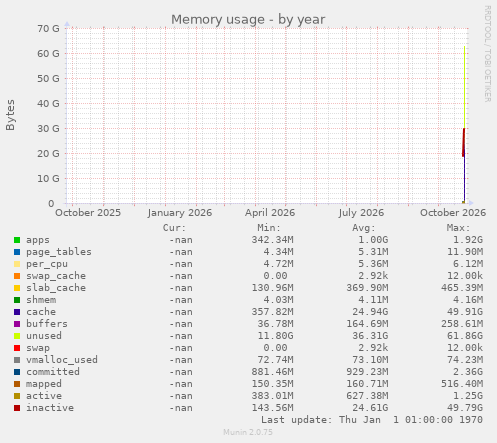Click the inactive max value 49.79G
Viewport: 497px width, 443px height.
pyautogui.click(x=465, y=408)
